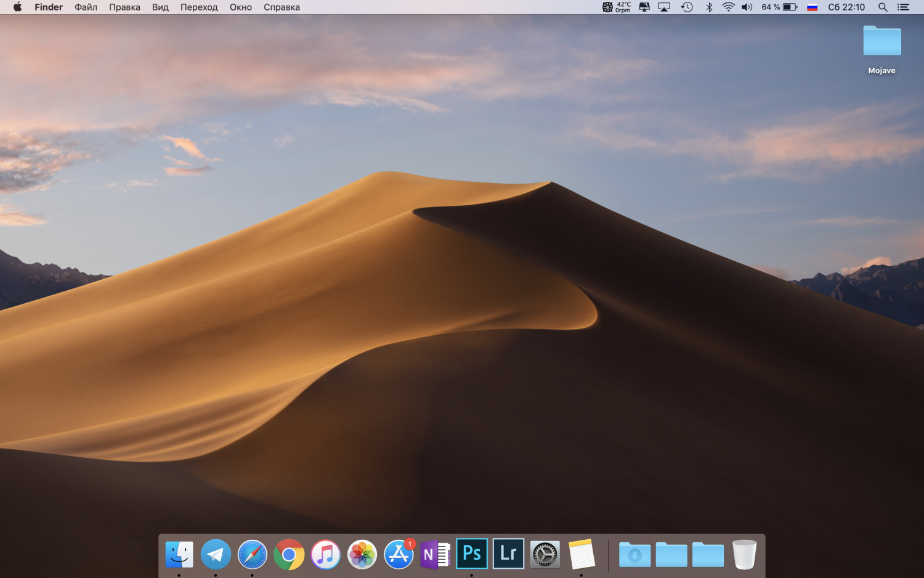Open the Notes app in the Dock

(582, 554)
